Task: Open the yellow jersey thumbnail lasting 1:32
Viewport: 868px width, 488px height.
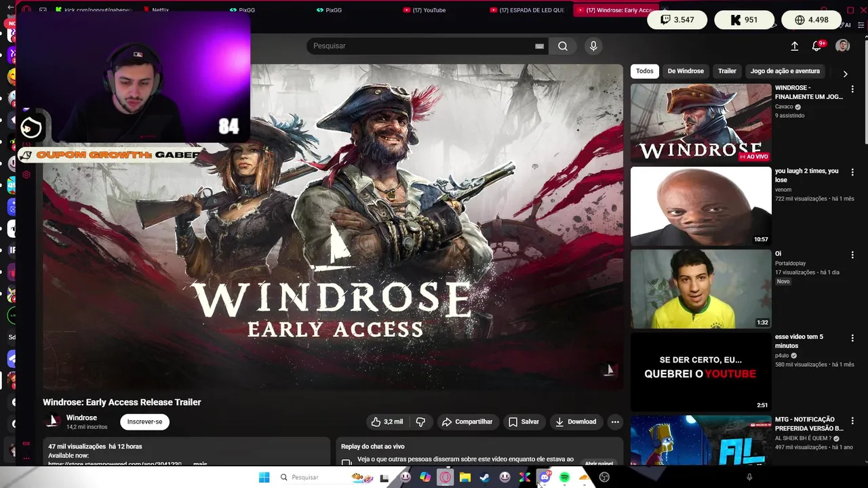Action: click(x=701, y=289)
